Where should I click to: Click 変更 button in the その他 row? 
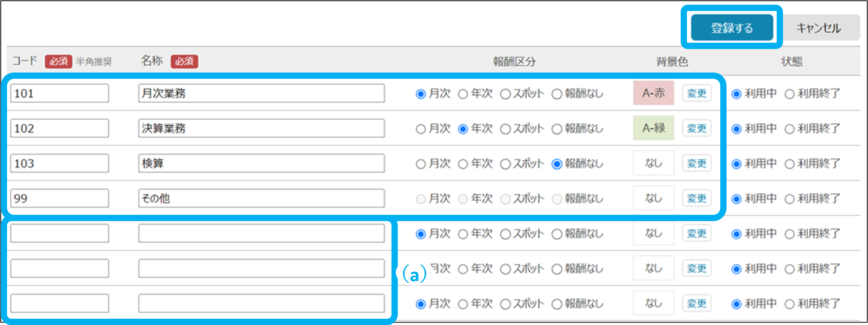(x=696, y=198)
